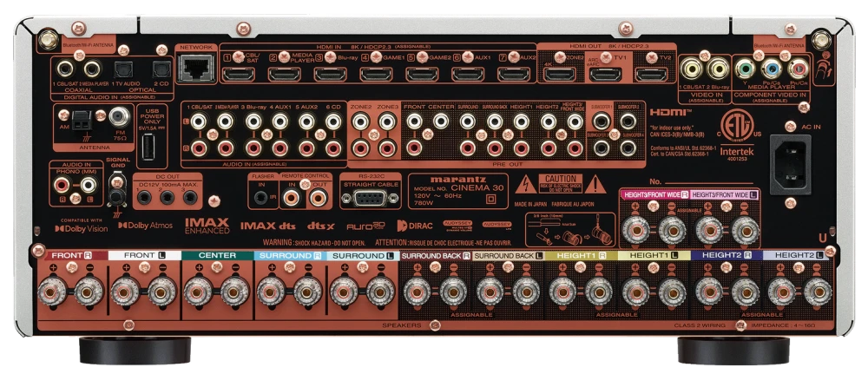Click the NETWORK Ethernet port
This screenshot has height=387, width=868.
tap(198, 69)
